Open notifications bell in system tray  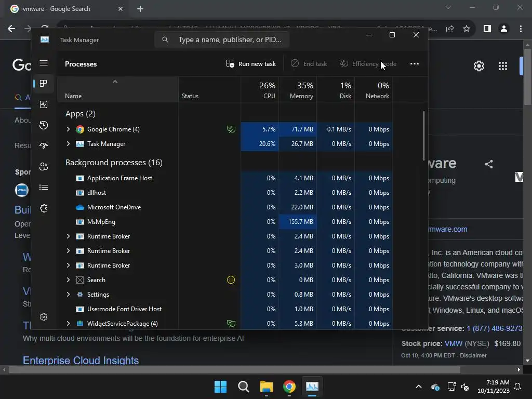point(518,387)
